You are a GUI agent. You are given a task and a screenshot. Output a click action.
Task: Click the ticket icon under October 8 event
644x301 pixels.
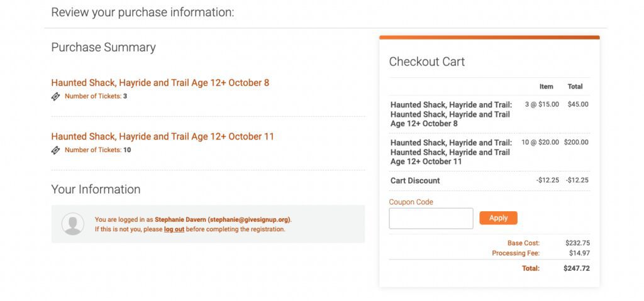55,97
